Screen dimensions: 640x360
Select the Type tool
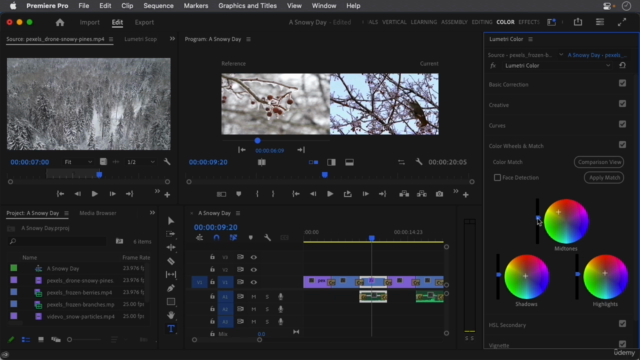pos(171,329)
